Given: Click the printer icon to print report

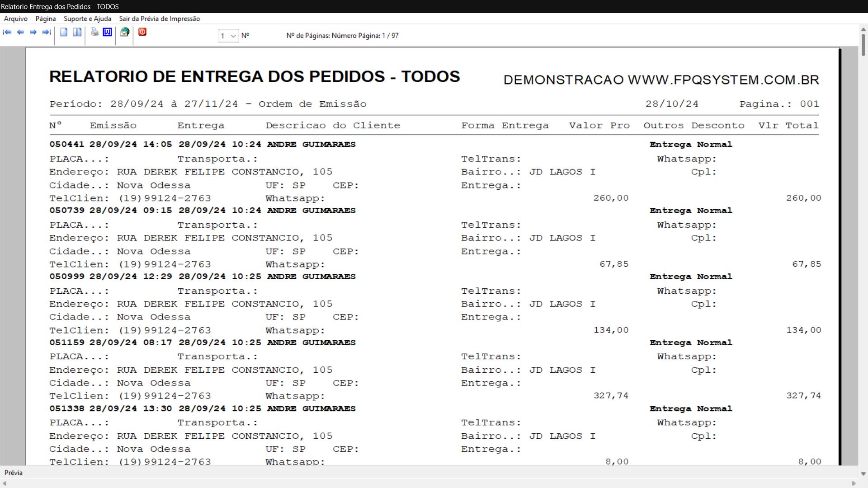Looking at the screenshot, I should [x=94, y=32].
